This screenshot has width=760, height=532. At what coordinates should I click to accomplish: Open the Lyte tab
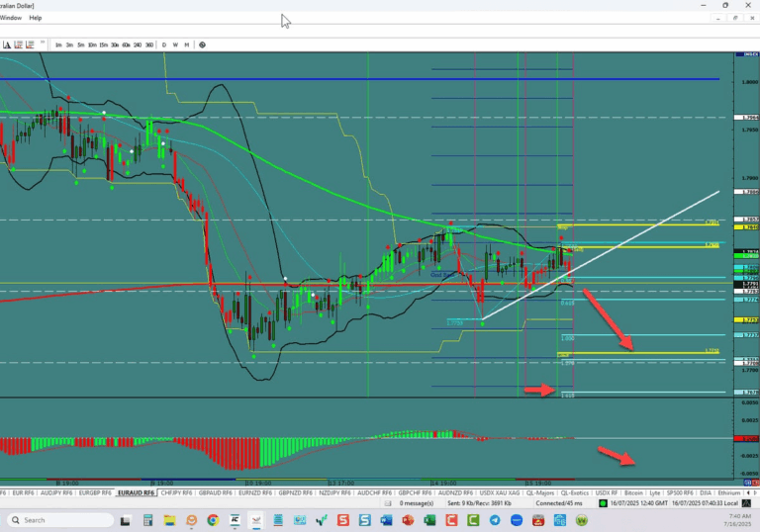point(655,492)
